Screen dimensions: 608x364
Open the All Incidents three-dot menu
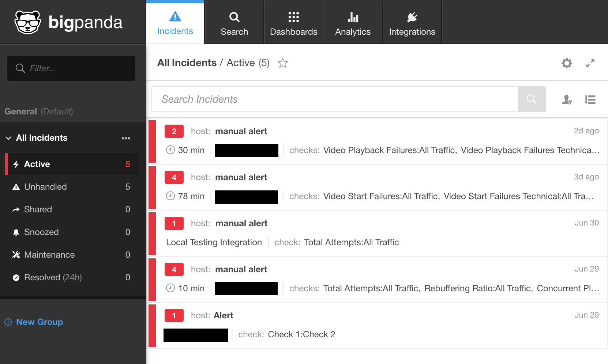point(126,138)
